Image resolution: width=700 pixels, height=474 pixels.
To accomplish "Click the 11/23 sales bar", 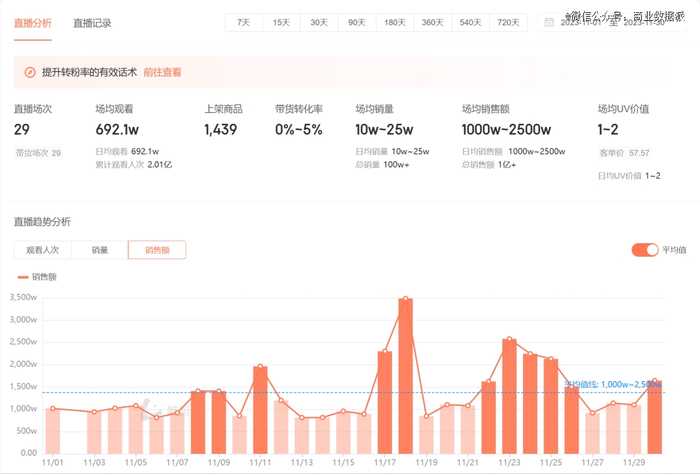I will click(x=509, y=396).
